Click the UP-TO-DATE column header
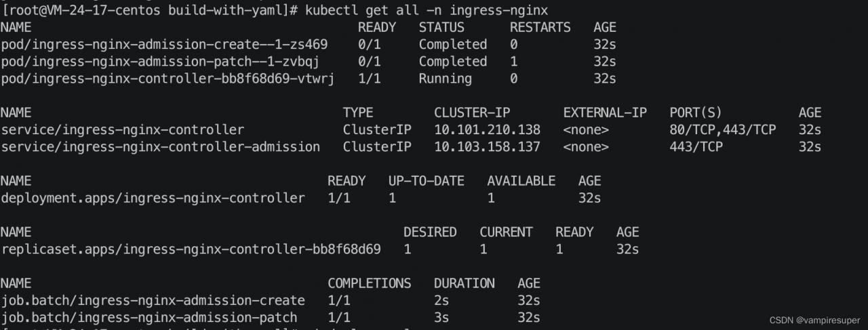 click(426, 181)
